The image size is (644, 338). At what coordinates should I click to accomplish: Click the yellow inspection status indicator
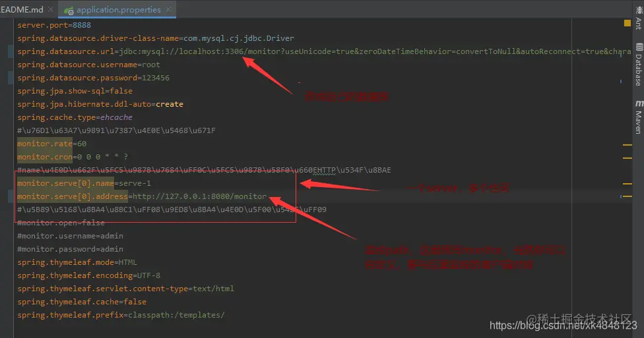click(627, 23)
